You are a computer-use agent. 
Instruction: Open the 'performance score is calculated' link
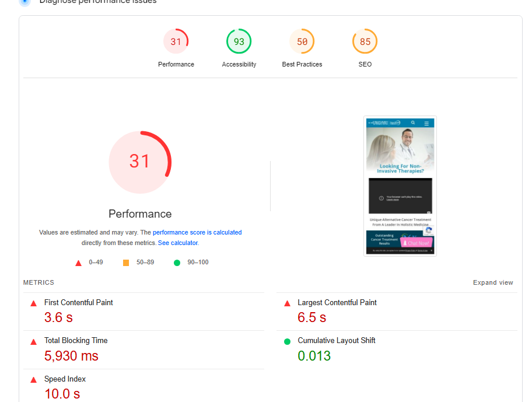pos(197,232)
